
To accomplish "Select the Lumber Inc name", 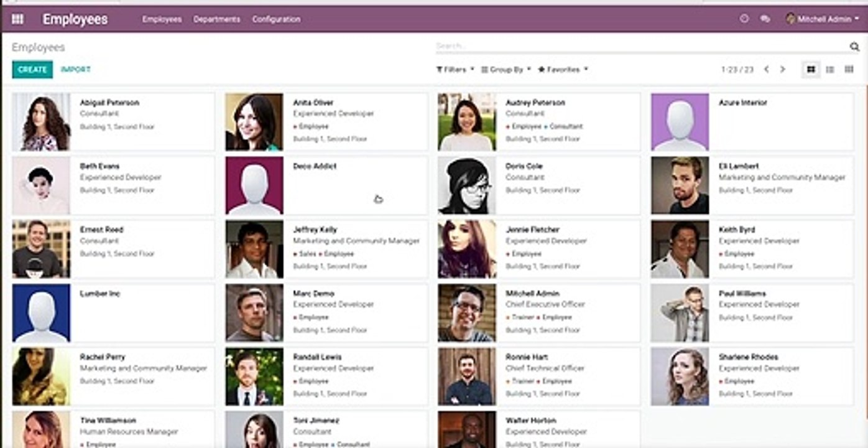I will tap(100, 294).
